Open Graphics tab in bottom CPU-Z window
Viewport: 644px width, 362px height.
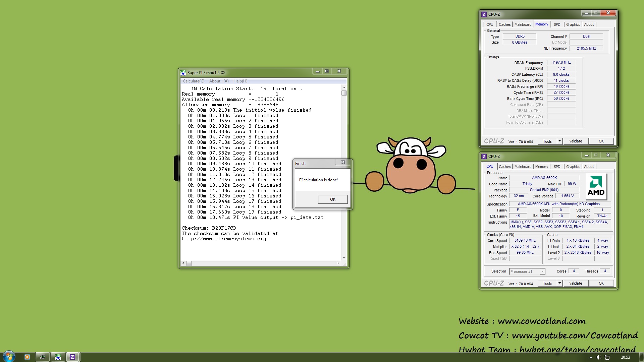573,167
